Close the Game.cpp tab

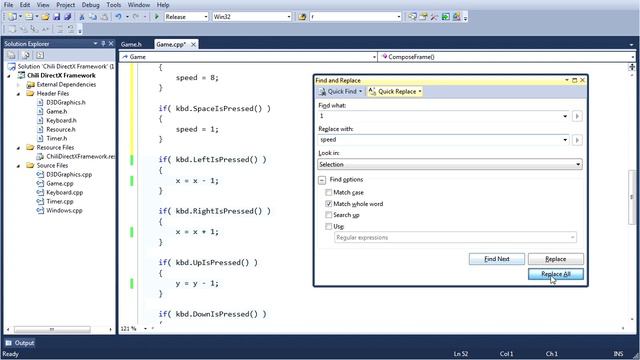tap(193, 44)
